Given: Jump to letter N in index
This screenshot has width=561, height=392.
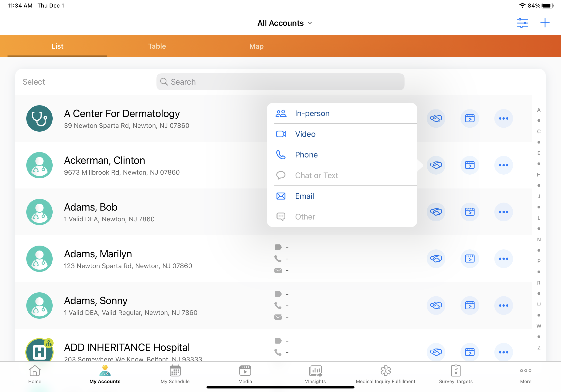Looking at the screenshot, I should tap(538, 239).
